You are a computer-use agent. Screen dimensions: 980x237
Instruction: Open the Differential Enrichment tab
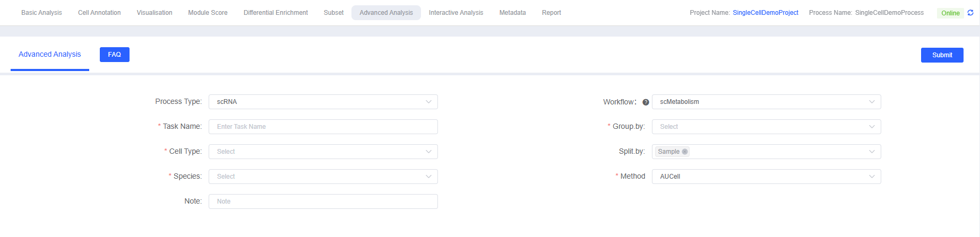point(276,13)
